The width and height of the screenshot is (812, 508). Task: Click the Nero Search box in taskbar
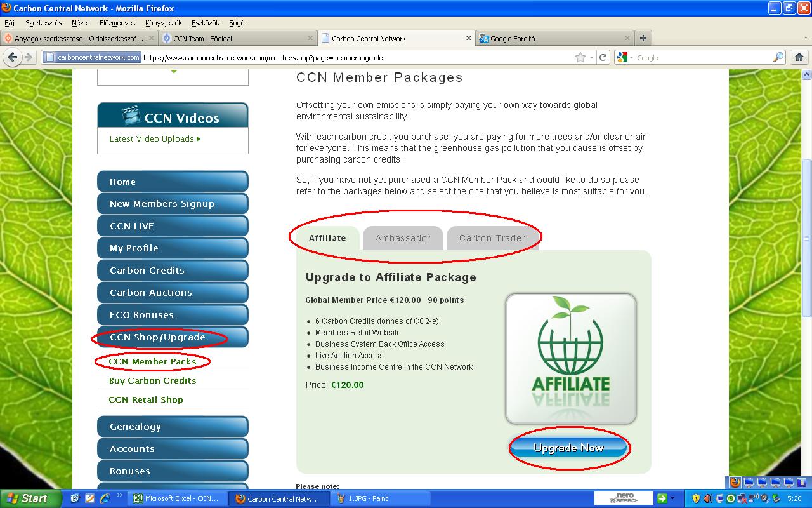(x=624, y=498)
